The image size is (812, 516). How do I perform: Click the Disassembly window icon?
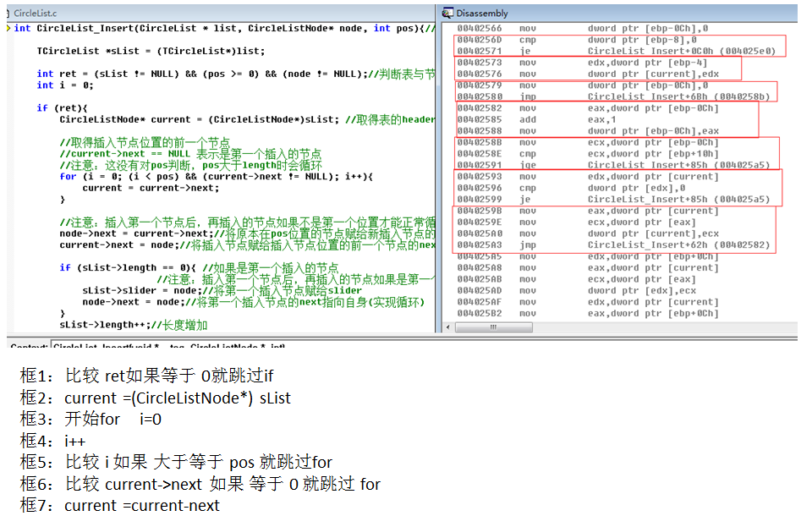[447, 13]
